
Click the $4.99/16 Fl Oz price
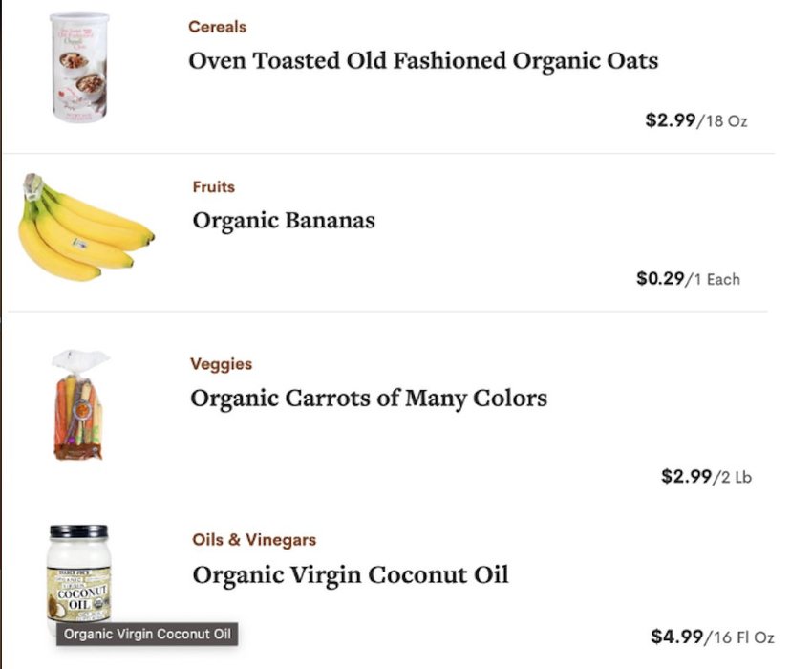(713, 637)
